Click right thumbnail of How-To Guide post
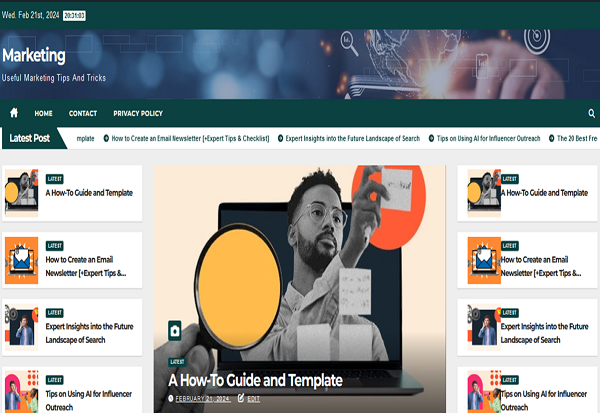 coord(484,193)
